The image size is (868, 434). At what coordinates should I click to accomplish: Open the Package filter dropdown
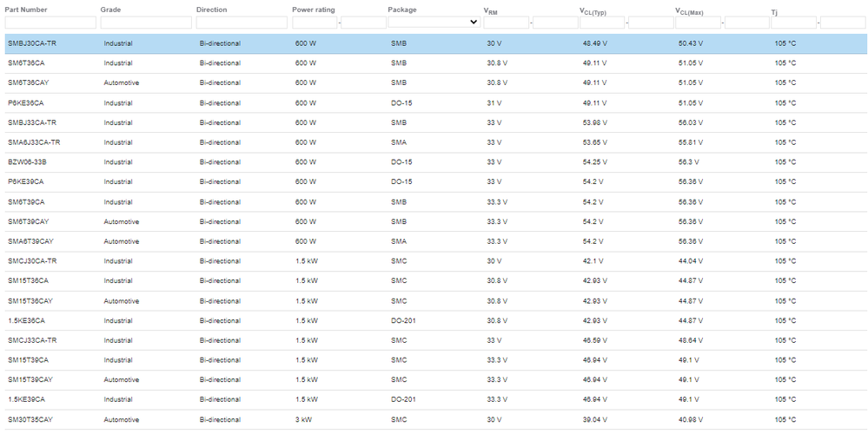click(434, 22)
